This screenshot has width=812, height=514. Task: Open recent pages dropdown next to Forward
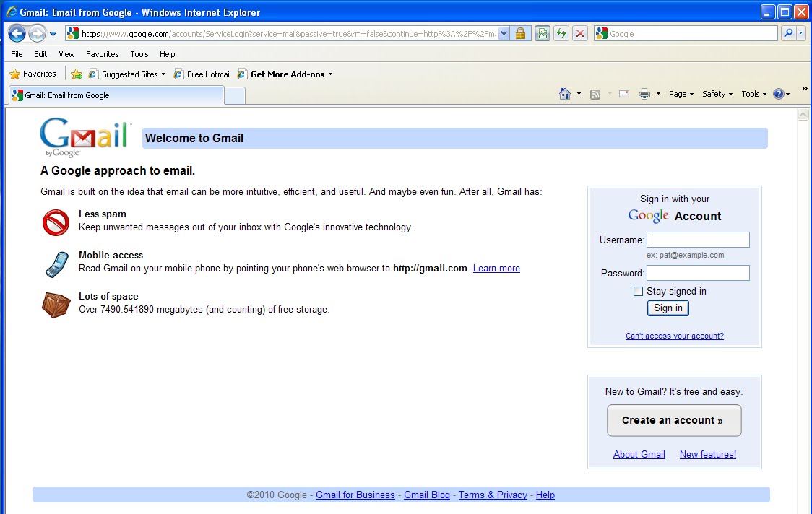point(53,34)
